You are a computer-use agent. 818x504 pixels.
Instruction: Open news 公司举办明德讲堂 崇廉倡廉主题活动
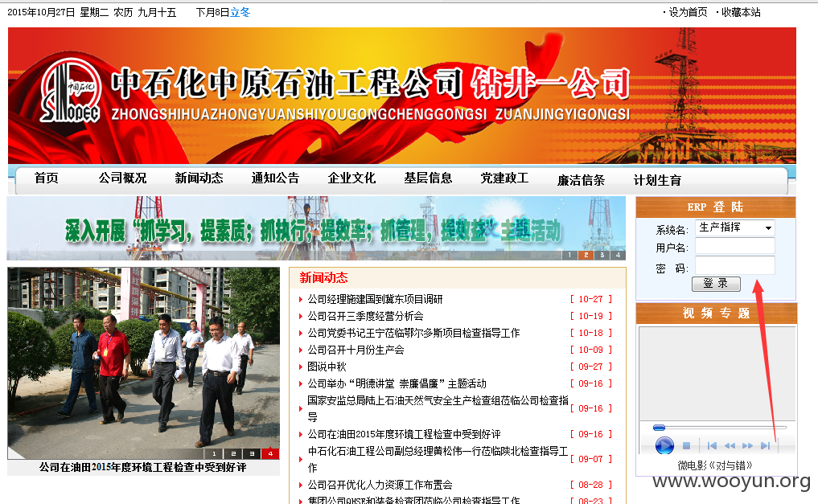point(397,383)
